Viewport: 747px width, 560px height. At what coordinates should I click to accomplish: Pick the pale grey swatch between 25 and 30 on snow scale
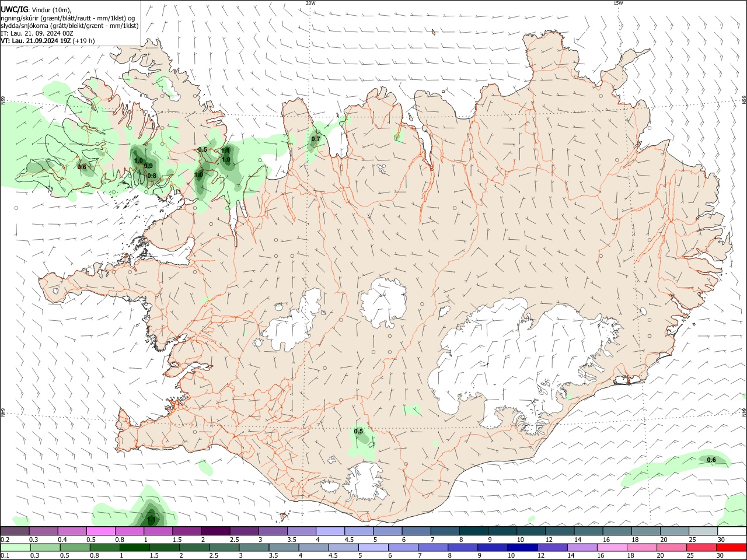pyautogui.click(x=703, y=531)
